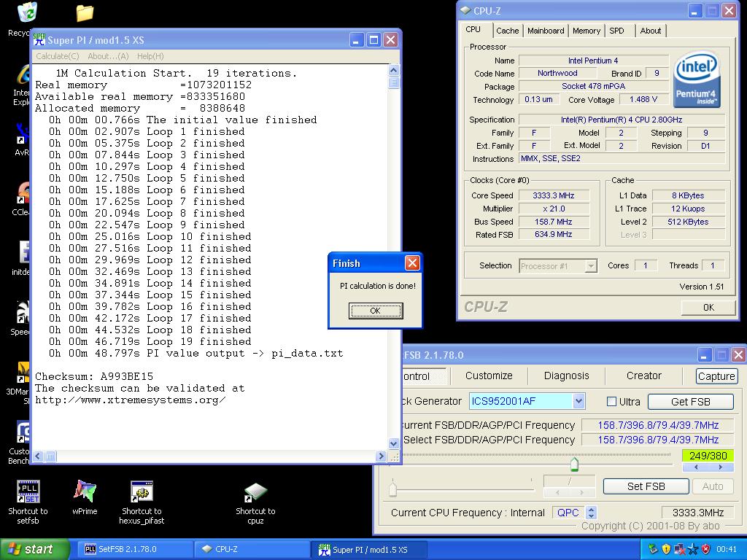Click the yellow security shield tray icon
The width and height of the screenshot is (747, 560).
[x=667, y=549]
